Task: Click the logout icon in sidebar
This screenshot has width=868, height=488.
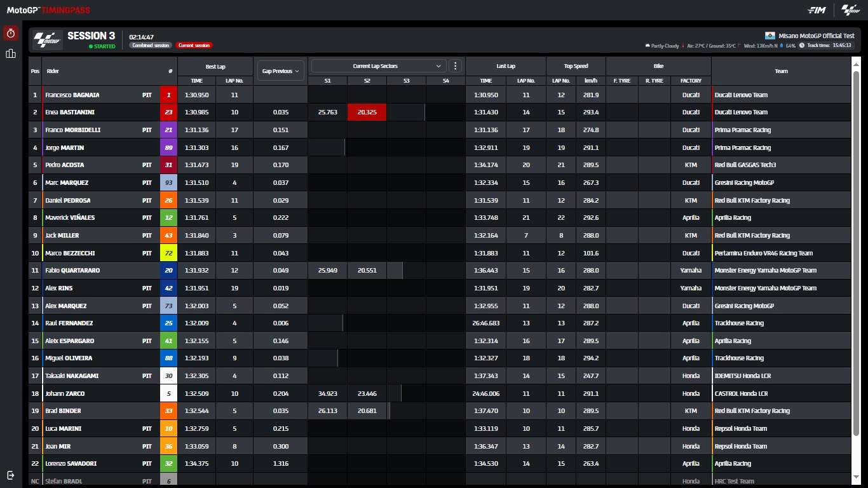Action: tap(10, 475)
